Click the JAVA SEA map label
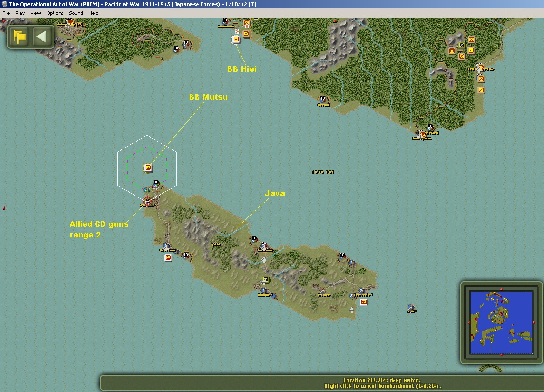 (323, 172)
